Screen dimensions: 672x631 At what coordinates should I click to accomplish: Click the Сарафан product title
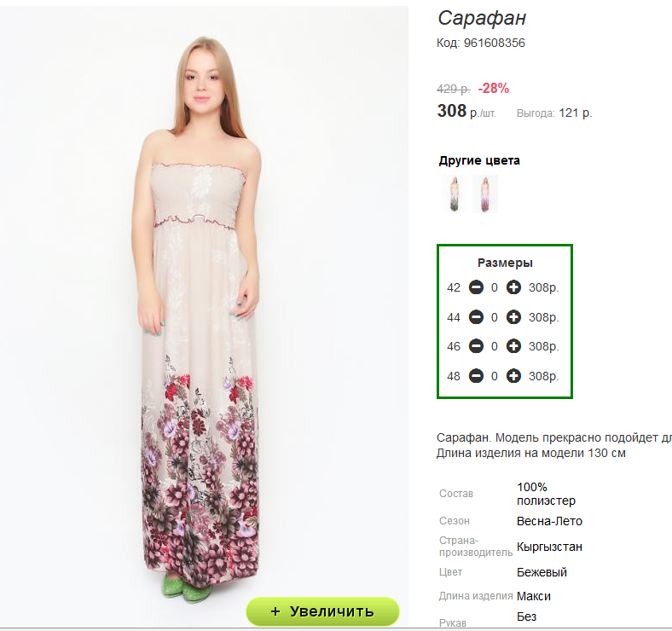tap(482, 18)
